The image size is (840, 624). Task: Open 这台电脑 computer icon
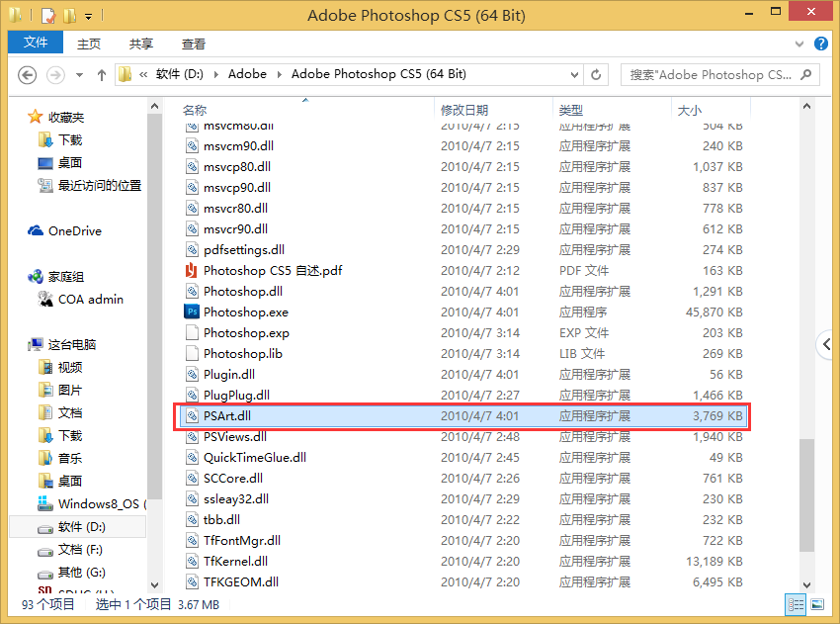click(36, 344)
